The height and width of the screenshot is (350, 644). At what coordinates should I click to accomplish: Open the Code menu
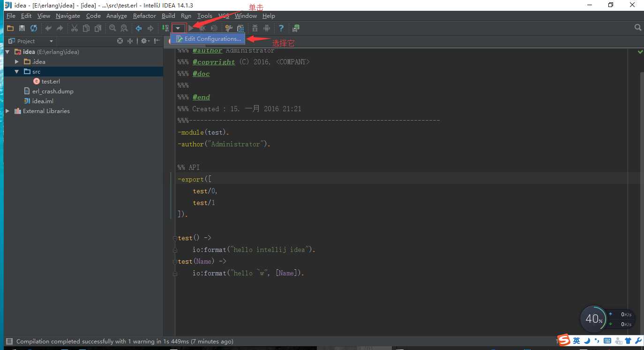(x=93, y=15)
